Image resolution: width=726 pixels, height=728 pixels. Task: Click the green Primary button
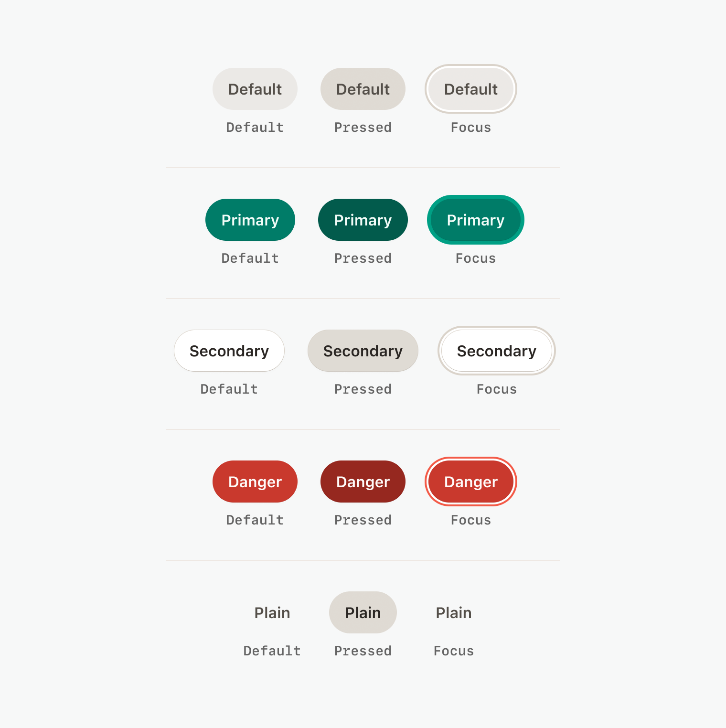250,220
